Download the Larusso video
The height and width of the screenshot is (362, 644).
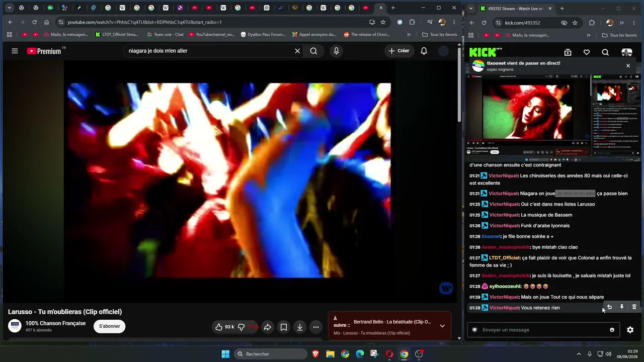click(300, 327)
